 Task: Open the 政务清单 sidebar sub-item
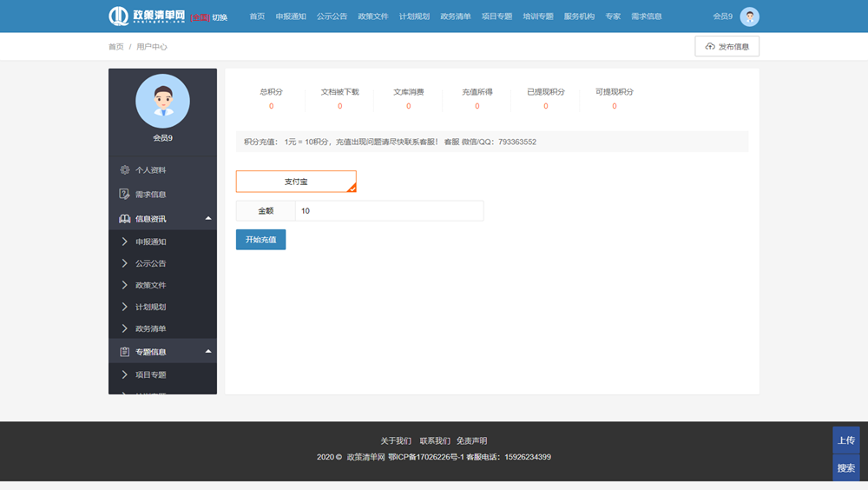[x=163, y=328]
